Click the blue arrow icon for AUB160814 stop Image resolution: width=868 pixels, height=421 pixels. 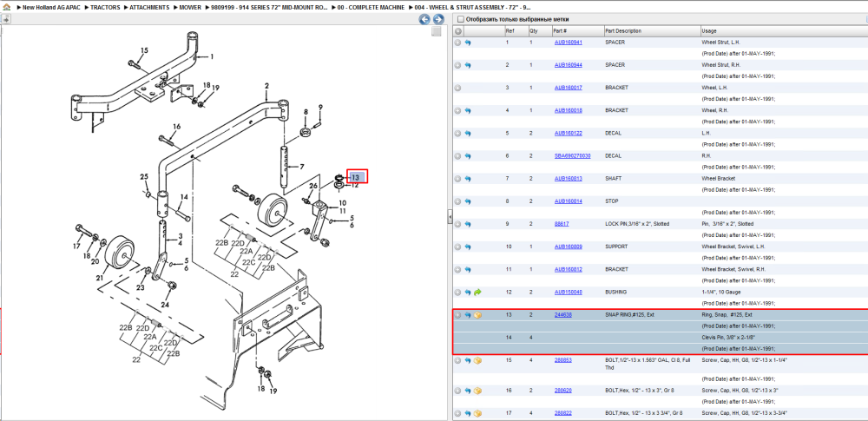click(x=468, y=201)
